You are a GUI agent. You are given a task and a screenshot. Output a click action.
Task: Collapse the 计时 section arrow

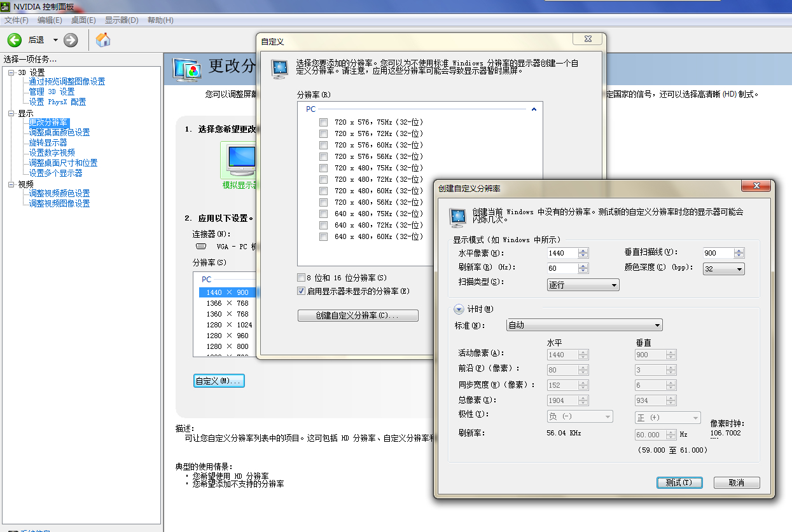[458, 310]
